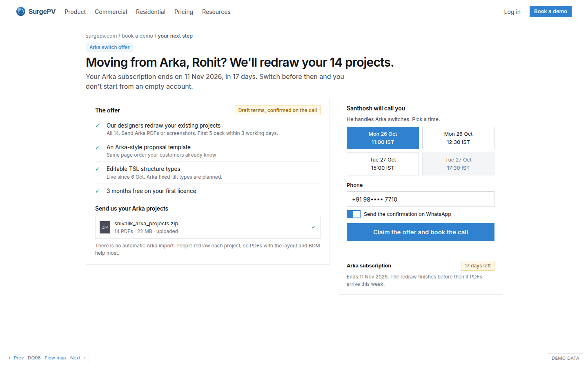Open the Flow map link
The width and height of the screenshot is (588, 368).
55,358
